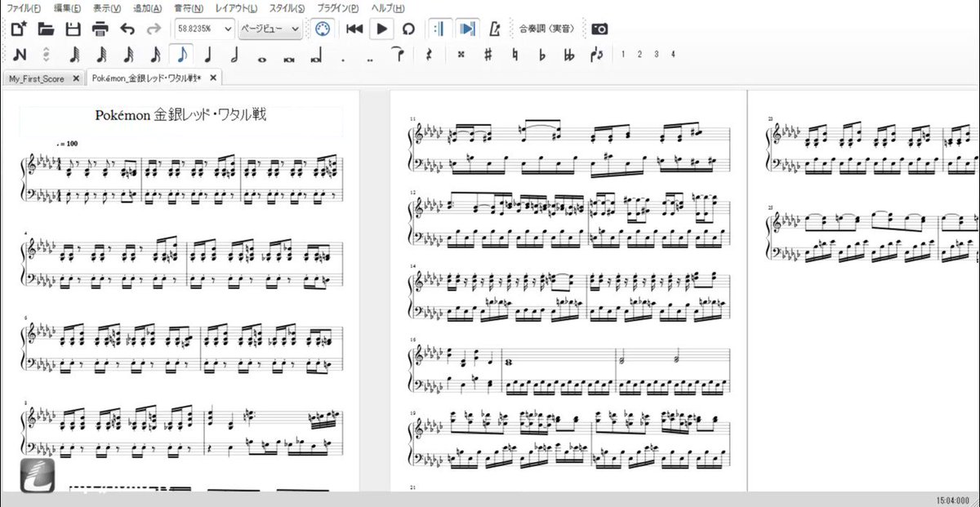Select the score title Pokémon 金銀レッド・ワタル戦
The width and height of the screenshot is (980, 507).
(x=180, y=115)
